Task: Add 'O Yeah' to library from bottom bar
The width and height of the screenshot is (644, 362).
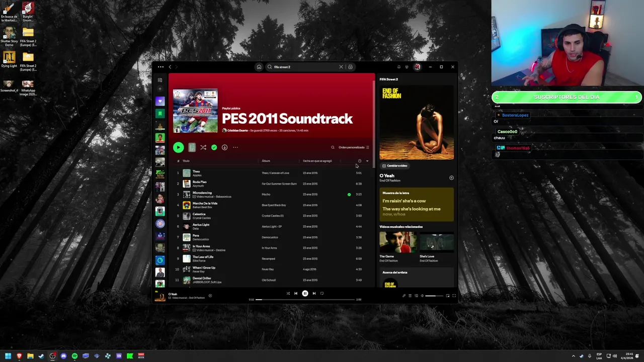Action: point(210,296)
